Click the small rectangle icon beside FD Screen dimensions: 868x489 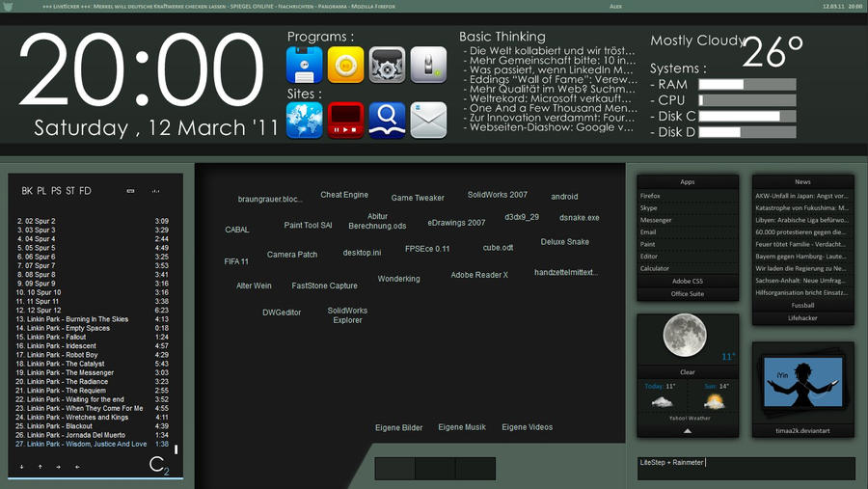tap(130, 191)
